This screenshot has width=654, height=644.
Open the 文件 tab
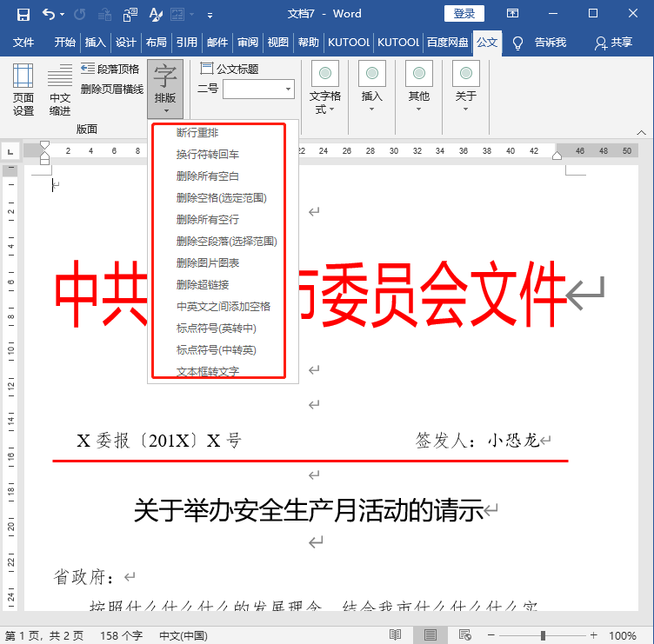pos(23,42)
